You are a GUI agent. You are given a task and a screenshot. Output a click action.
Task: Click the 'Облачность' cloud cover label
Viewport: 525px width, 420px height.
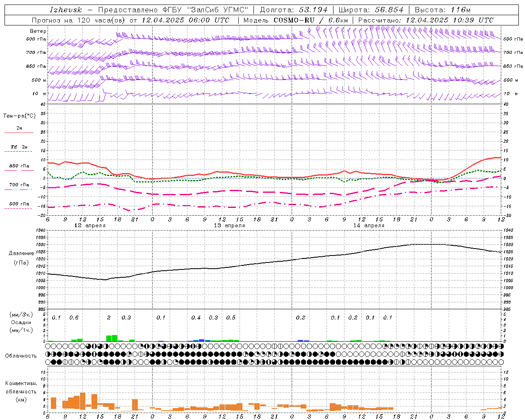tap(21, 356)
